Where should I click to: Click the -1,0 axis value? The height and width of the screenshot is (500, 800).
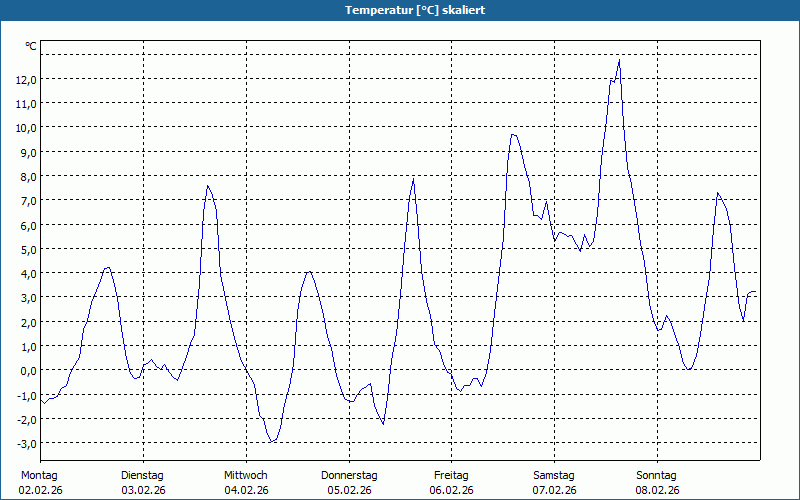click(27, 395)
